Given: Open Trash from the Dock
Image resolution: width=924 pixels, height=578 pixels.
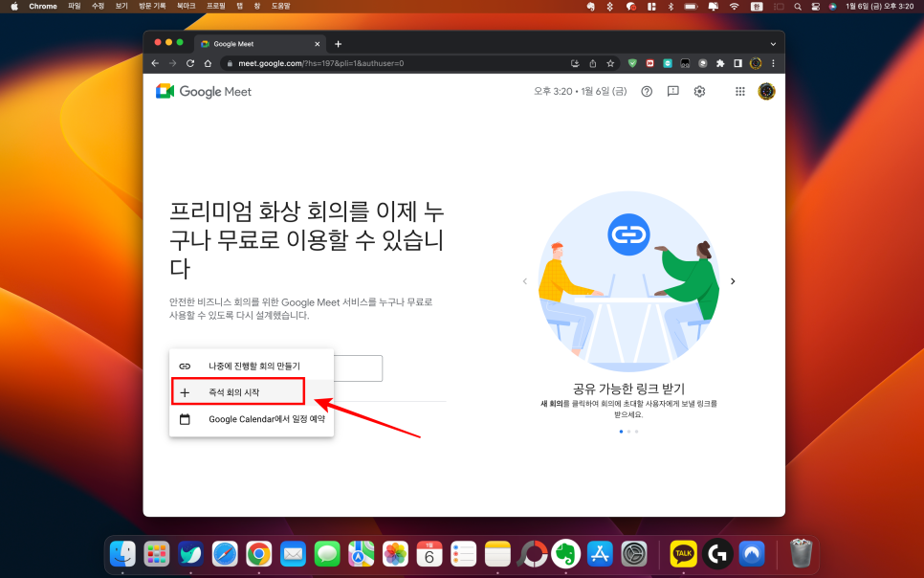Looking at the screenshot, I should click(x=801, y=553).
